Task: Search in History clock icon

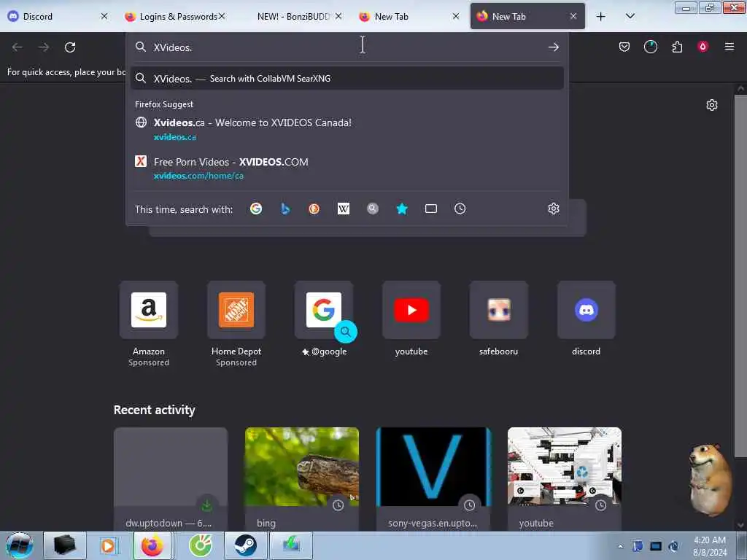Action: (460, 209)
